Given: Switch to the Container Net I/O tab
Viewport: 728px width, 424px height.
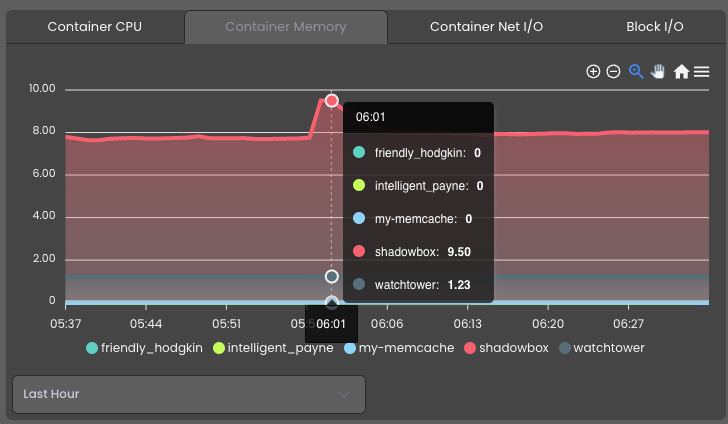Looking at the screenshot, I should coord(486,27).
